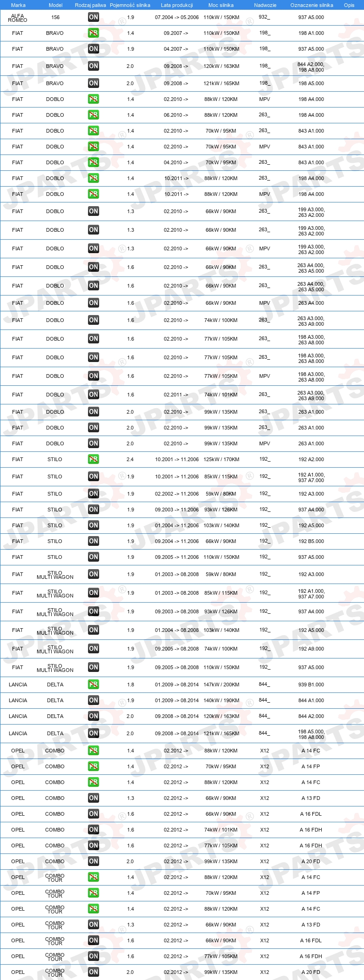Select '147kW / 200KM' power cell

pyautogui.click(x=221, y=685)
